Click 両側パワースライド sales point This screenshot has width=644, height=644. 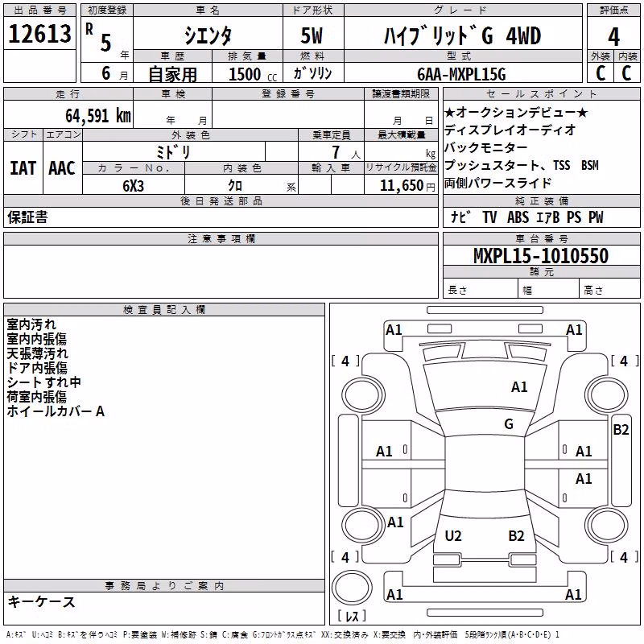pos(497,183)
